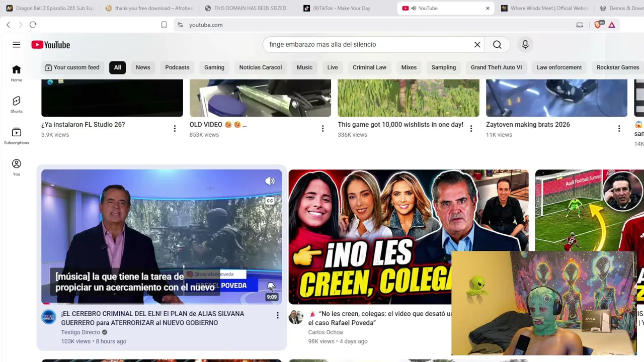Open the green field game video thumbnail
644x362 pixels.
[x=409, y=98]
